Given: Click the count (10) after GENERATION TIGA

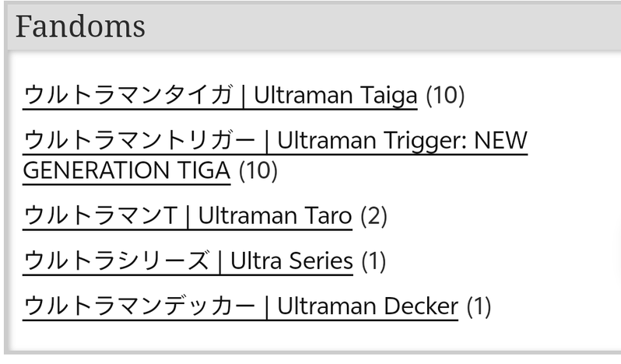Looking at the screenshot, I should point(258,170).
